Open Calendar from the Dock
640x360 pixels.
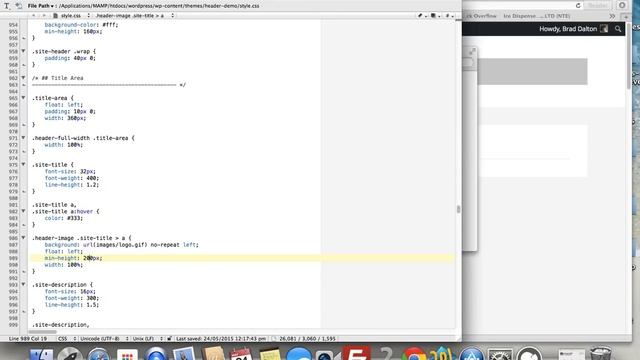[241, 354]
